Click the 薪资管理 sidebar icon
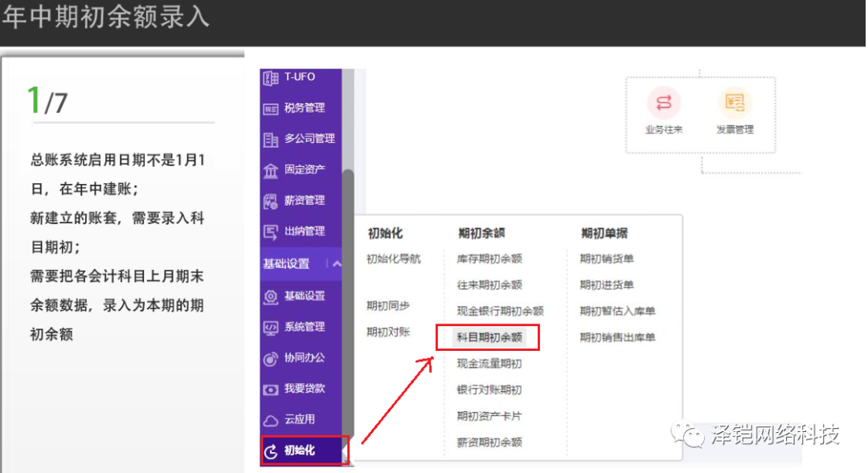 pyautogui.click(x=271, y=201)
